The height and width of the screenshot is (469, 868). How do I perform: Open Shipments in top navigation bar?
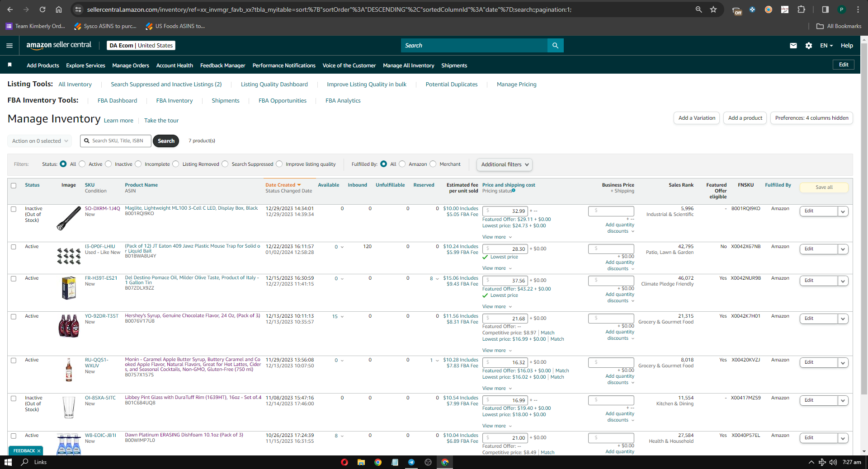(x=454, y=66)
